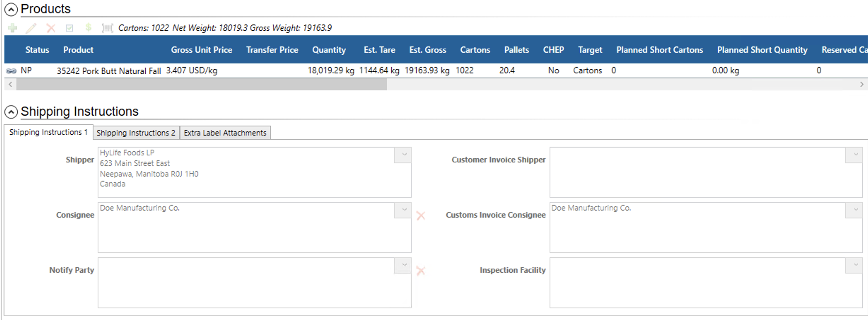Clear Notify Party with the red X icon
This screenshot has height=320, width=868.
pyautogui.click(x=421, y=271)
